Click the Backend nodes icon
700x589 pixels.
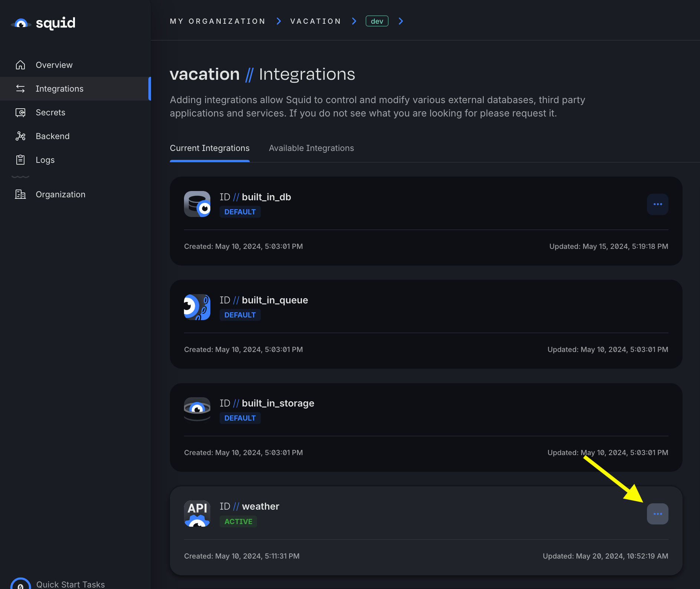[x=20, y=136]
